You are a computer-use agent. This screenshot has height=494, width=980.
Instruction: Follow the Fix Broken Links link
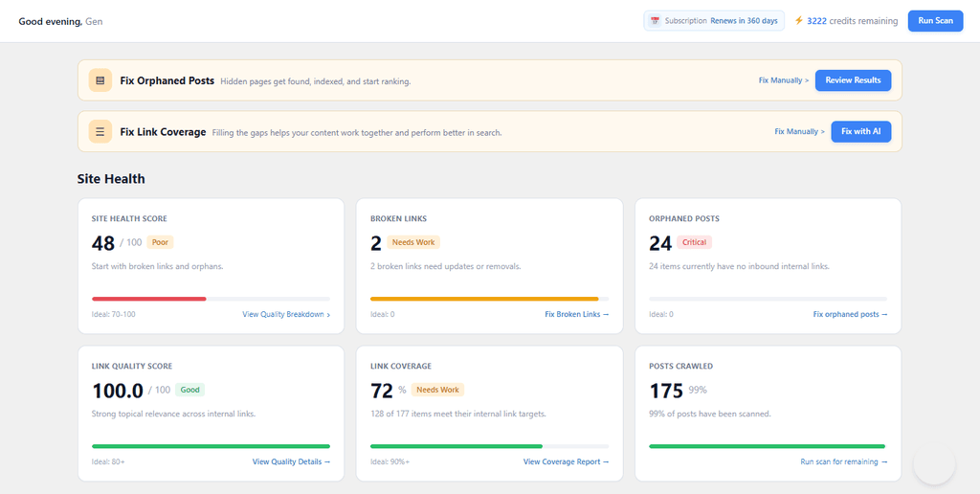point(576,314)
